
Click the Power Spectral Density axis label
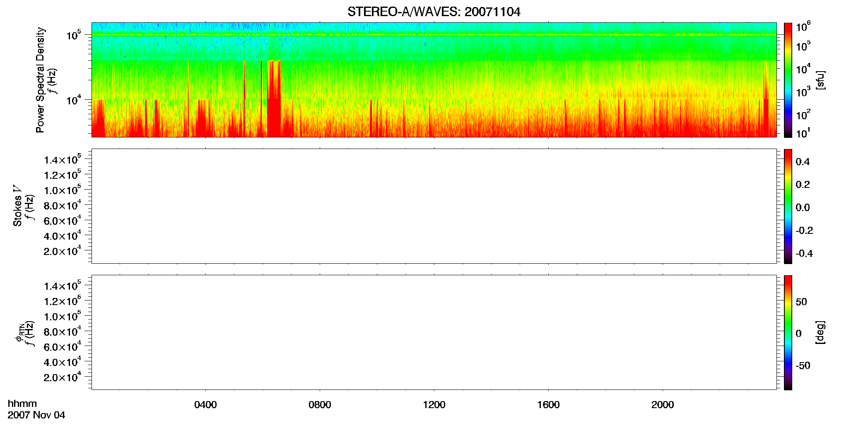click(40, 80)
